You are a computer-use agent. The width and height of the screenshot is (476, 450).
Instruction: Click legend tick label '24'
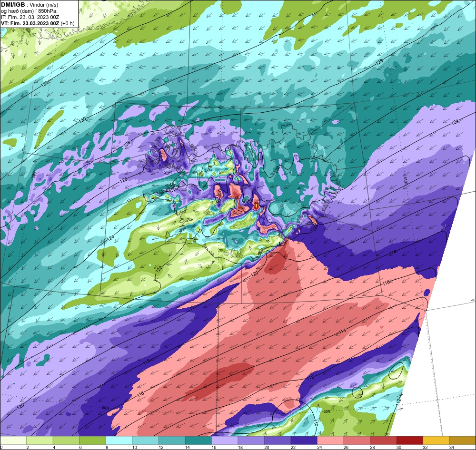pos(319,447)
